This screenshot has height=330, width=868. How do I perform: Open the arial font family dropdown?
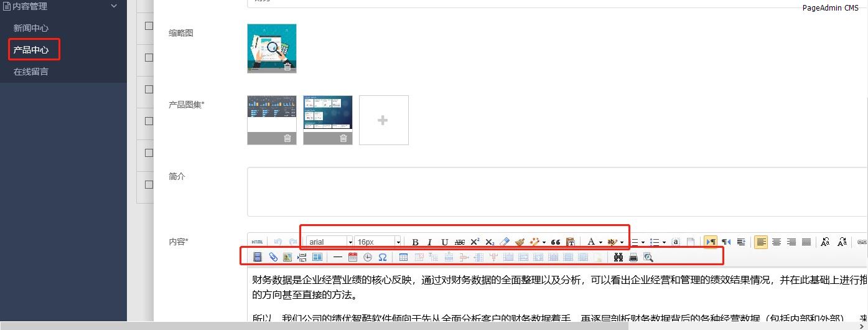tap(330, 242)
